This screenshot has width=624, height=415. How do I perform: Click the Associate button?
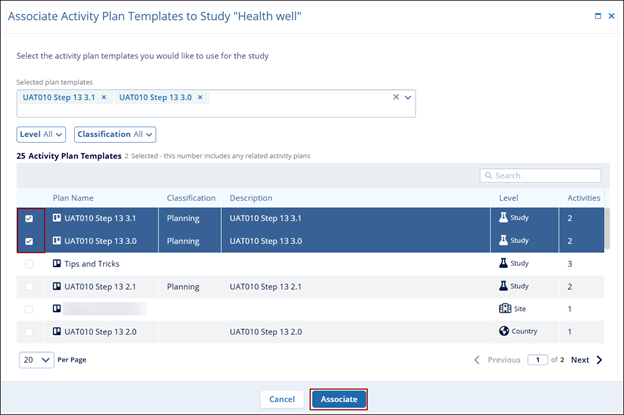(338, 399)
